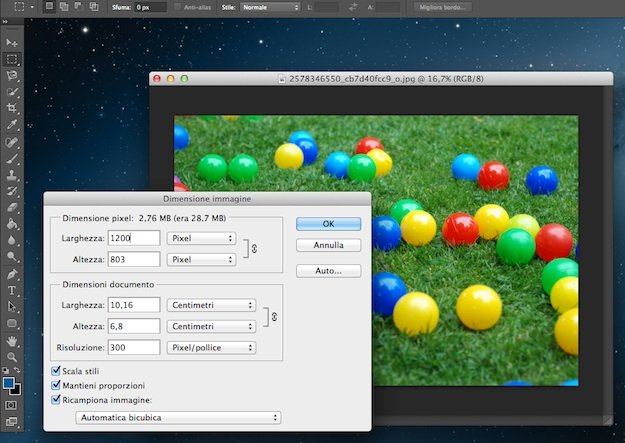Confirm with the OK button
Image resolution: width=625 pixels, height=443 pixels.
click(x=328, y=224)
